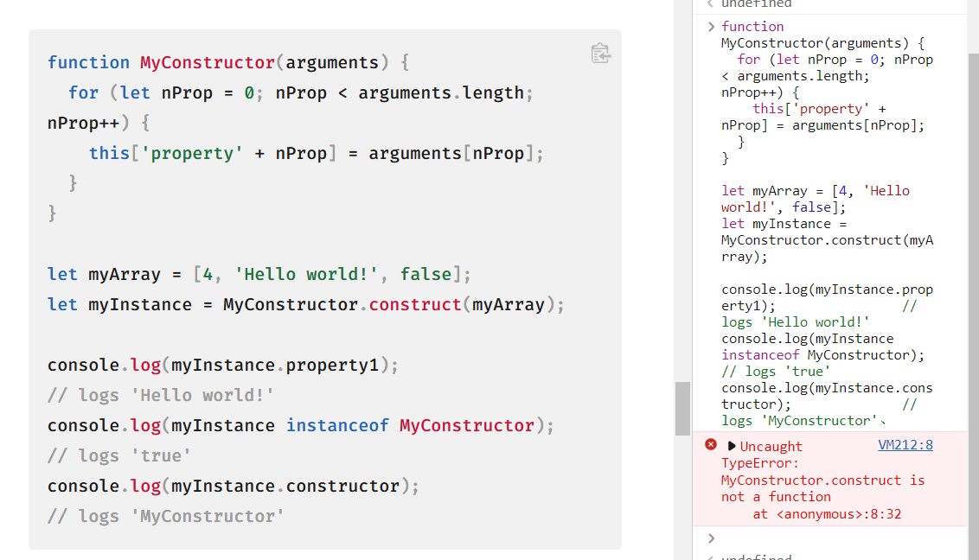Click the page's vertical scrollbar thumb
979x560 pixels.
click(x=682, y=409)
